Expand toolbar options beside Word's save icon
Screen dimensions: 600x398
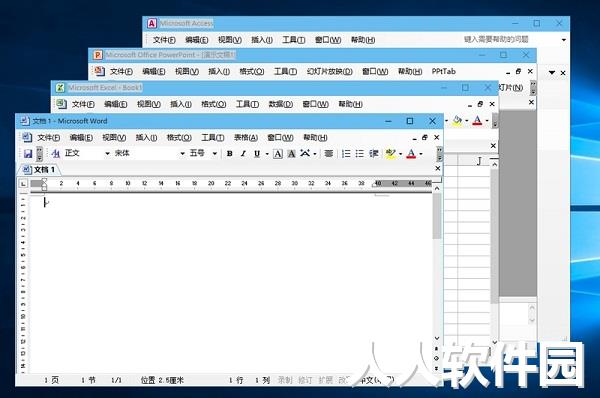39,153
